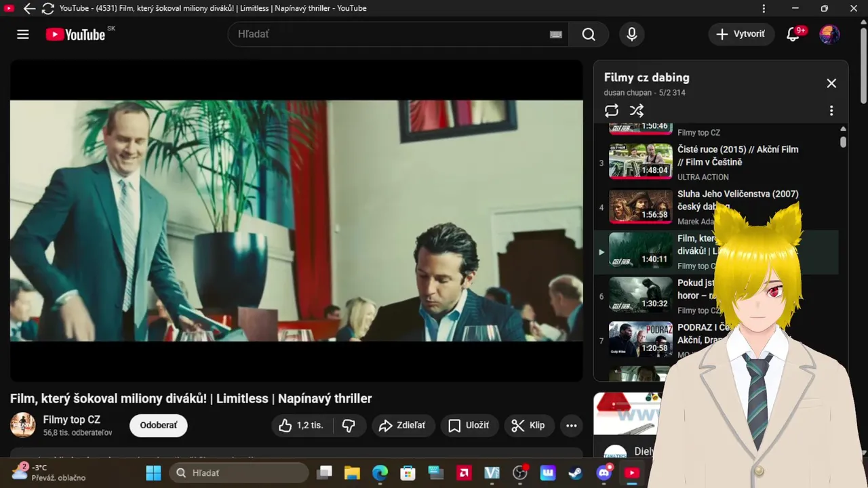Click the playlist title Filmy cz dabing
The height and width of the screenshot is (488, 868).
pyautogui.click(x=647, y=77)
